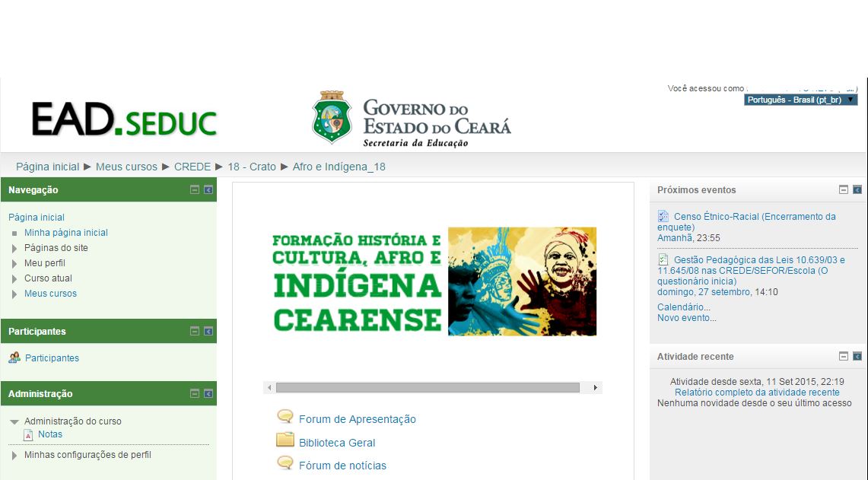
Task: Go to Meus cursos in breadcrumb
Action: point(126,167)
